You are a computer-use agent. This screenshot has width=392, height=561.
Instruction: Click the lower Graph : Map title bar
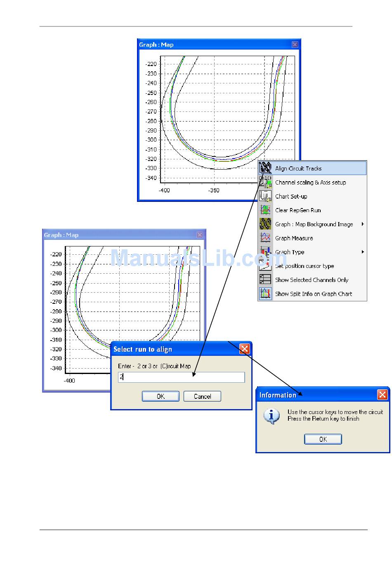tap(124, 235)
